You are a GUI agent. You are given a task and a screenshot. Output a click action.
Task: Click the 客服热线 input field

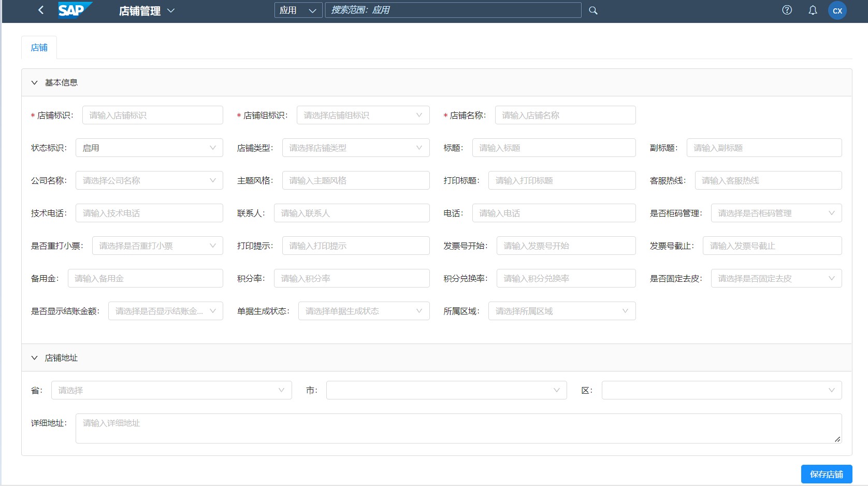coord(768,180)
